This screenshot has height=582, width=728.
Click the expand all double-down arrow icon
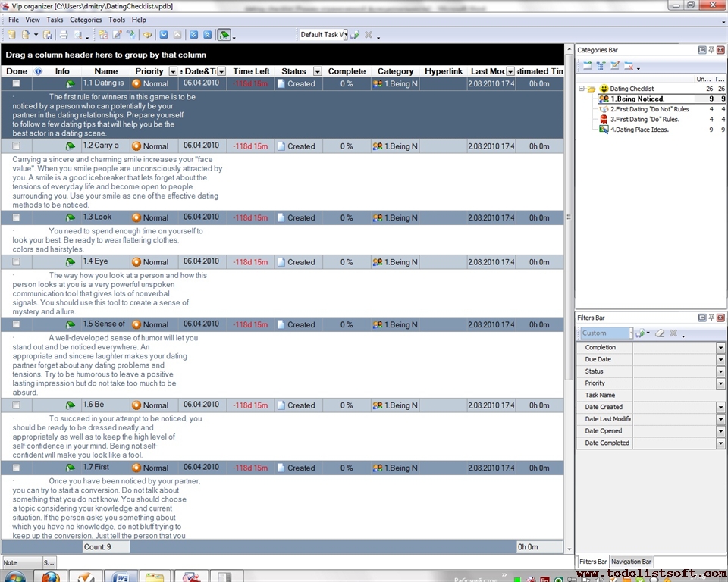click(x=193, y=35)
